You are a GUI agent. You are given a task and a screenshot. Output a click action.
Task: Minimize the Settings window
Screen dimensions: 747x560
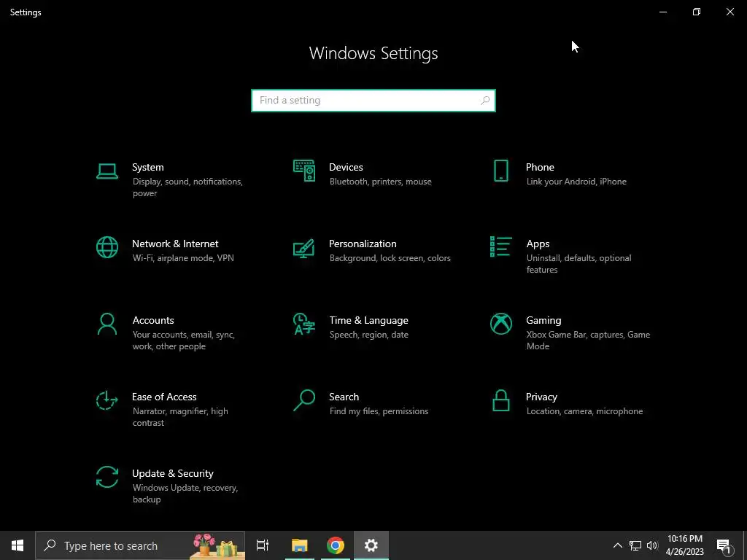663,12
